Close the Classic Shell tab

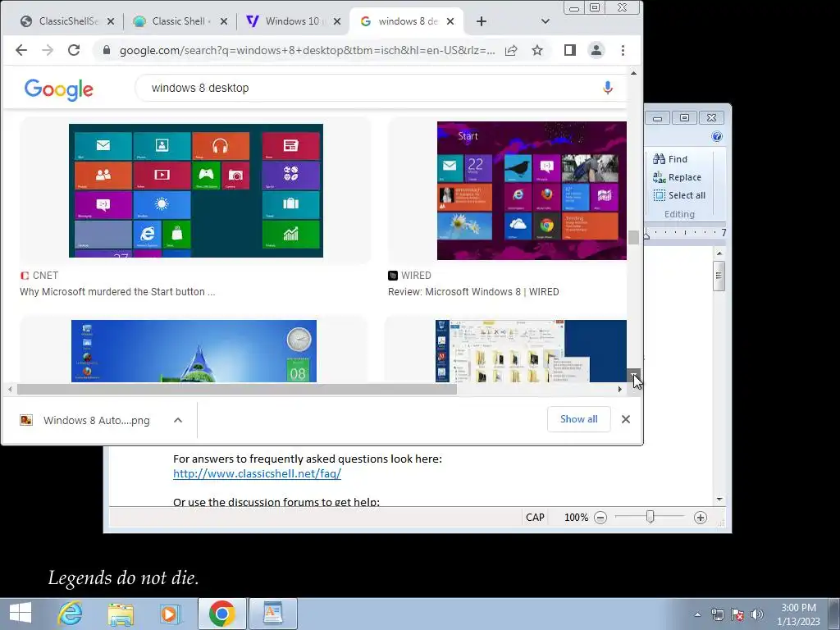(x=224, y=21)
